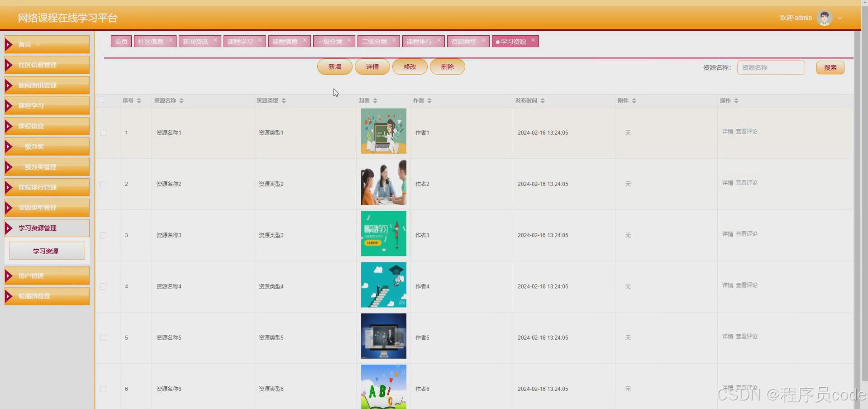Collapse the 学习资源管理 sidebar section
This screenshot has width=868, height=409.
click(x=47, y=228)
